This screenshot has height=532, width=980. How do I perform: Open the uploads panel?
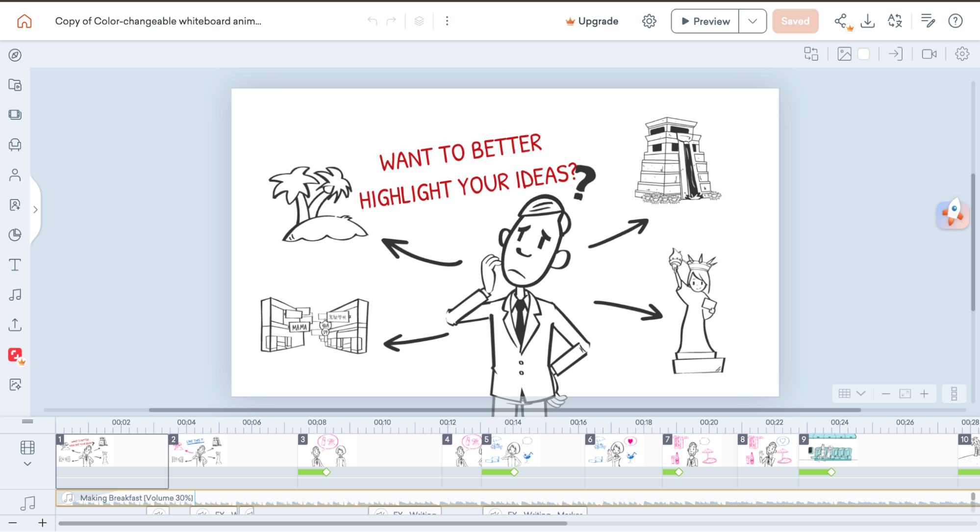15,325
